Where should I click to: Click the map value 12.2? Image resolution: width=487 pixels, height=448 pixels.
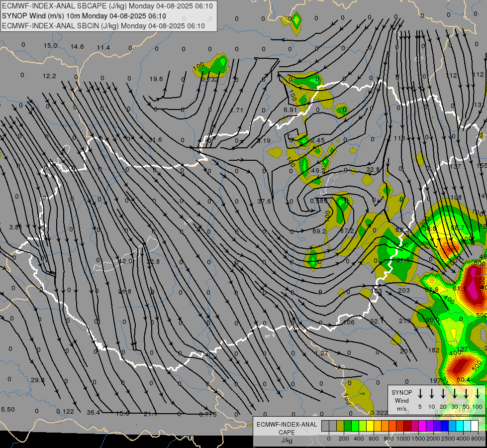(49, 76)
